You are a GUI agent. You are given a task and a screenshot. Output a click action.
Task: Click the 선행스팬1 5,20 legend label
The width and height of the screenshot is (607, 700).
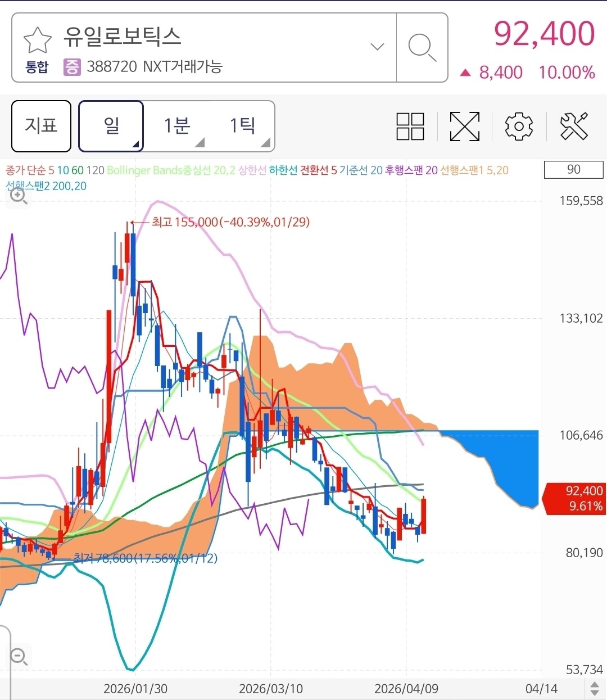[474, 170]
